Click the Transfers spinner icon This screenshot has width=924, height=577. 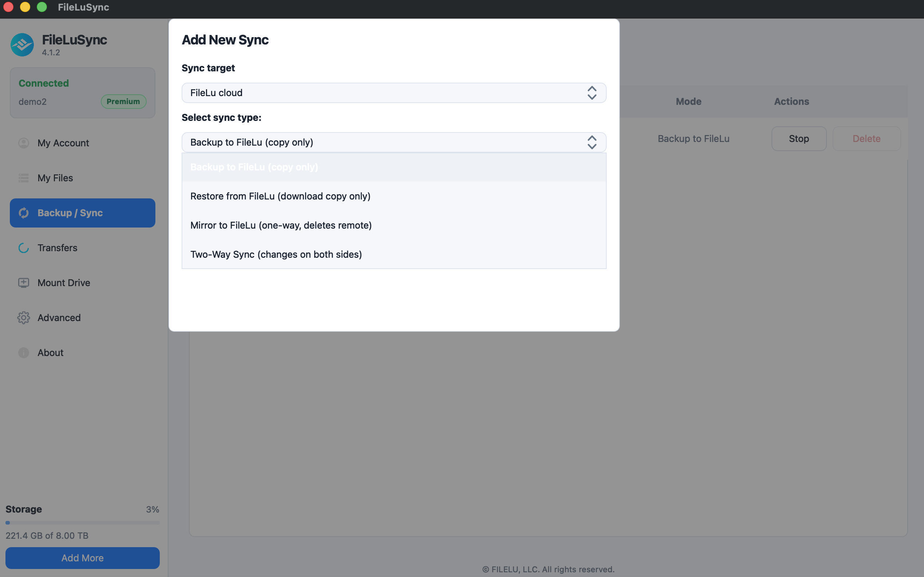[x=24, y=248]
